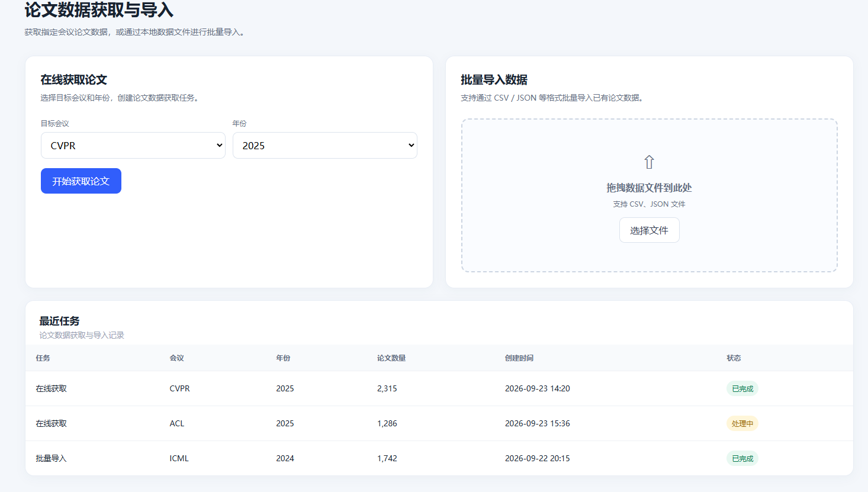Click the 任务 column header
Screen dimensions: 868x492
[43, 358]
